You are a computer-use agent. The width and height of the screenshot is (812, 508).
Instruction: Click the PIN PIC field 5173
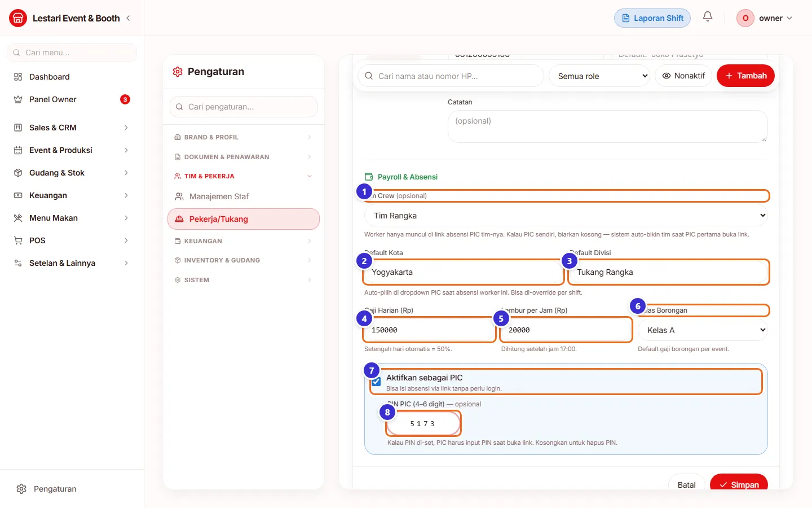(x=423, y=423)
